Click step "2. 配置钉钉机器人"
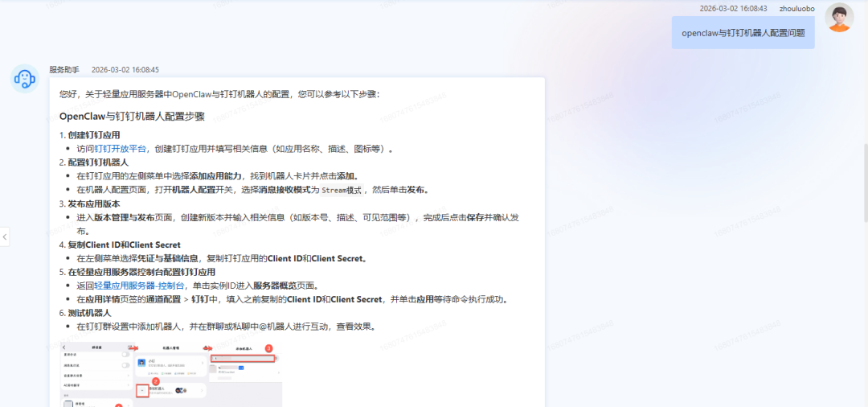Viewport: 868px width, 407px height. click(94, 162)
